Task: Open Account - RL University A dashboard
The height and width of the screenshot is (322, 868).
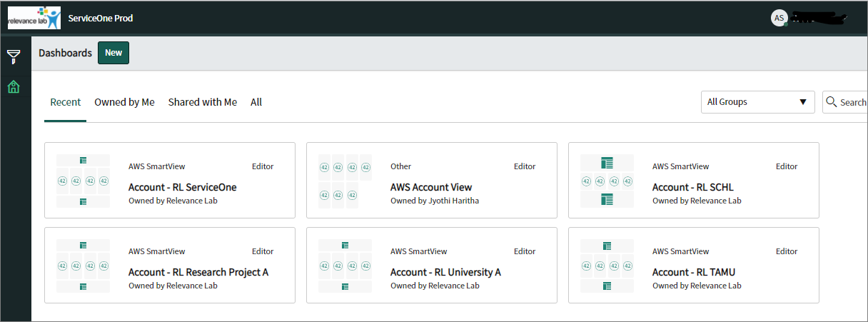Action: pyautogui.click(x=445, y=272)
